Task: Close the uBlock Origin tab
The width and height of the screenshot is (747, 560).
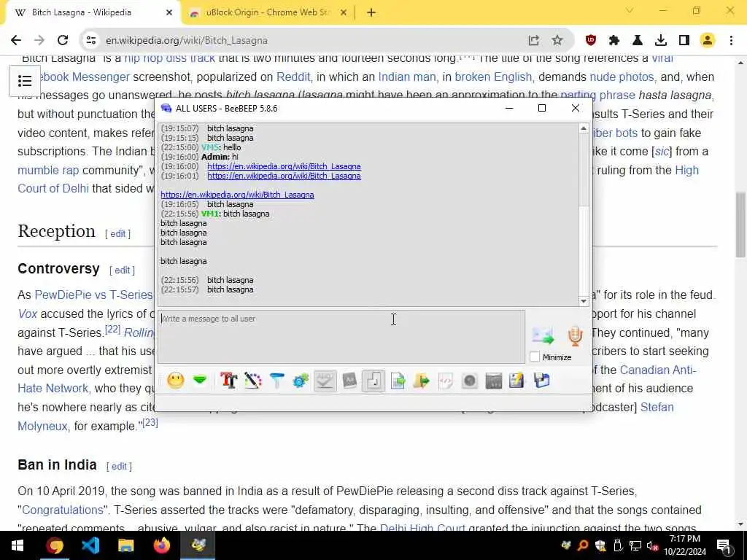Action: pyautogui.click(x=343, y=13)
